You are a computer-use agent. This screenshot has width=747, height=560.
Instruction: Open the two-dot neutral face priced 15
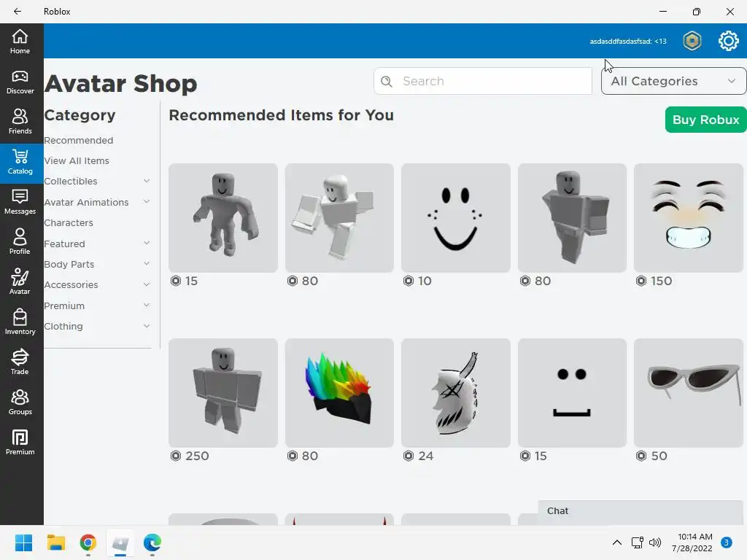coord(572,393)
